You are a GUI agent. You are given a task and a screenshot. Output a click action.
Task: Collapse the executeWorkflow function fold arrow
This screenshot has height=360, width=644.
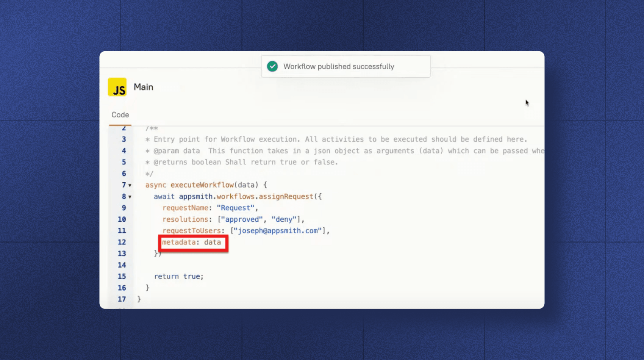click(130, 185)
